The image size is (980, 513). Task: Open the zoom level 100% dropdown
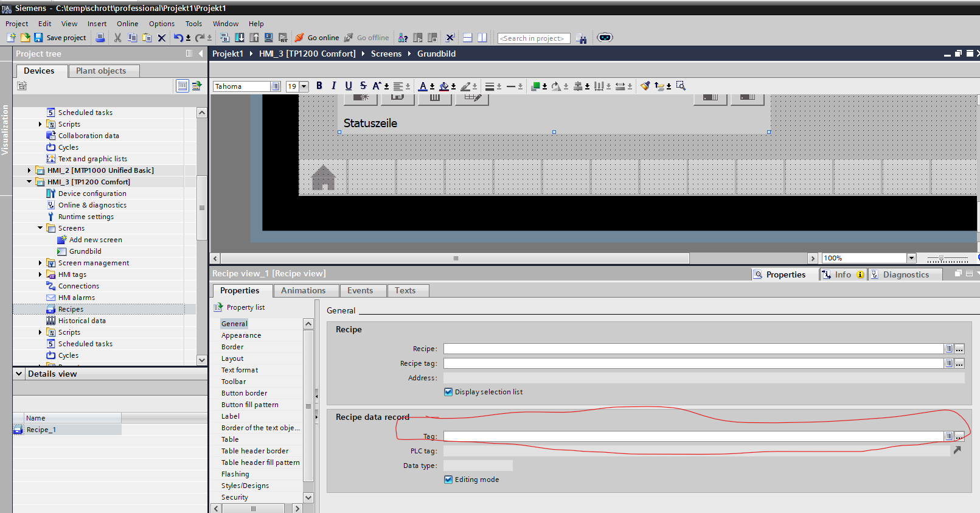pyautogui.click(x=911, y=258)
